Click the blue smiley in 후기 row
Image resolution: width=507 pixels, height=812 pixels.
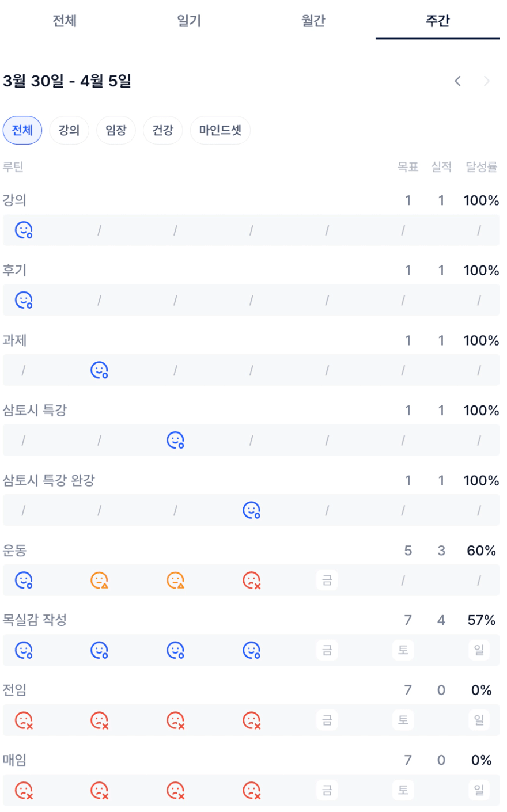coord(24,300)
